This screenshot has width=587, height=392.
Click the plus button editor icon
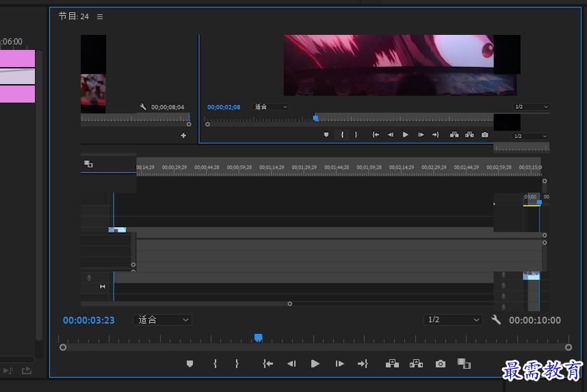point(183,135)
